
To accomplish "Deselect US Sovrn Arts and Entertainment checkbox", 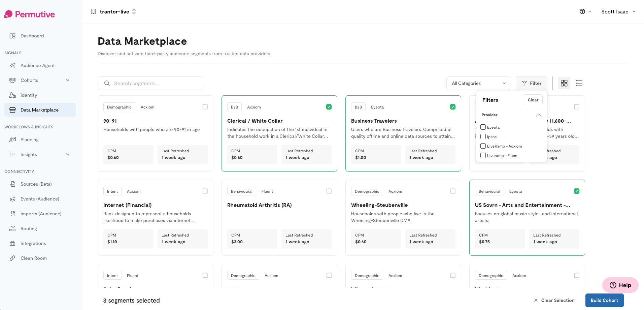I will pos(577,191).
